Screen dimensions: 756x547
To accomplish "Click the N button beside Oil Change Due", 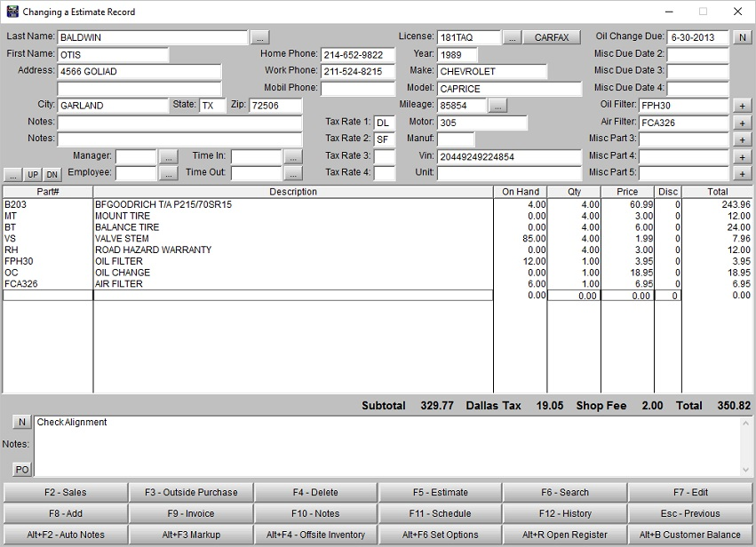I will tap(744, 37).
